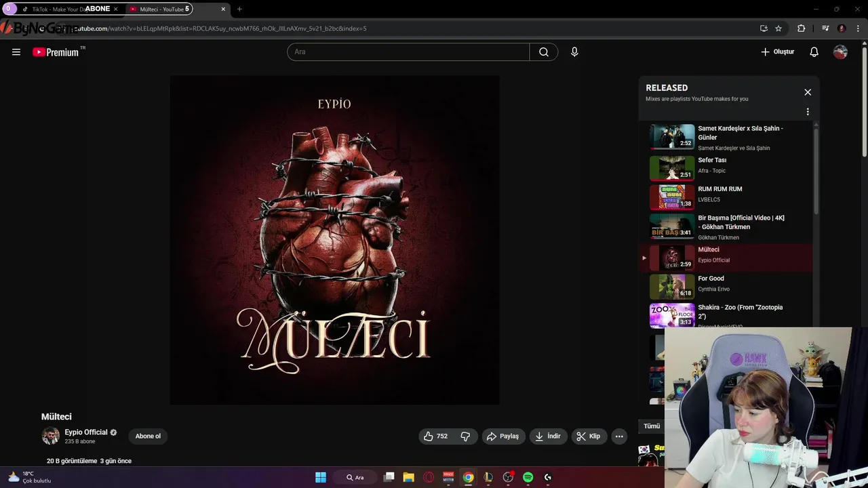Image resolution: width=868 pixels, height=488 pixels.
Task: Open Voicemeeter from taskbar
Action: [x=448, y=477]
